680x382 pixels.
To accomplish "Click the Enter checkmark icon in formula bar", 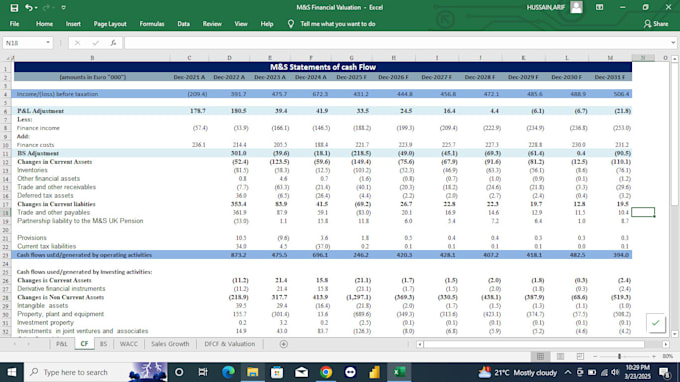I will [95, 43].
